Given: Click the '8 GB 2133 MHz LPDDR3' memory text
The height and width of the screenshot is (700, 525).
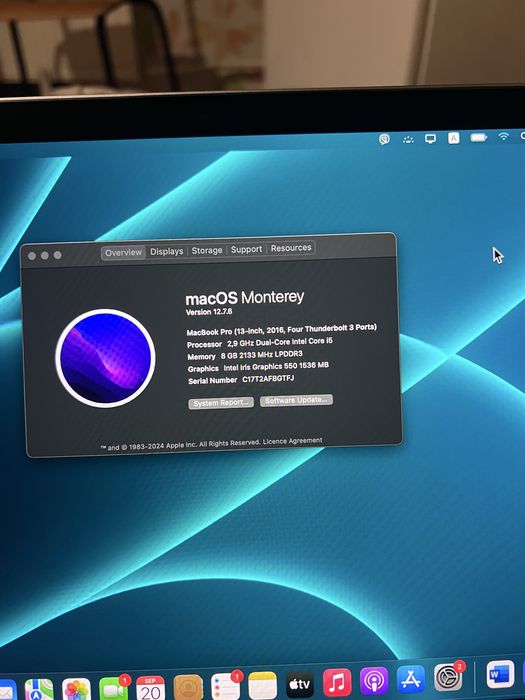Looking at the screenshot, I should click(262, 355).
